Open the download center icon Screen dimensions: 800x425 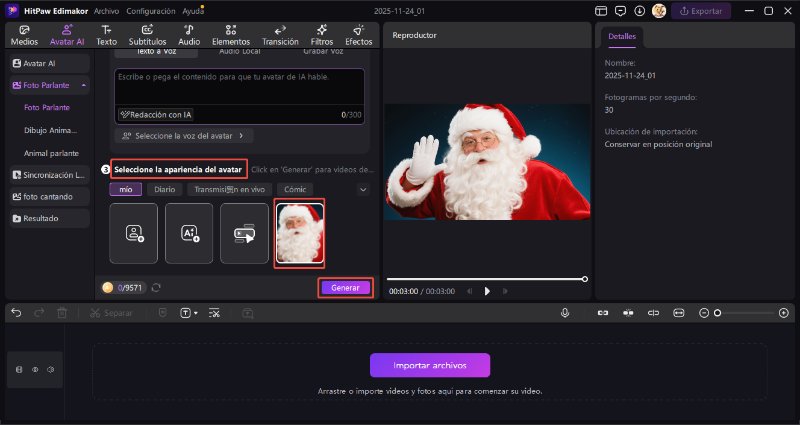click(x=639, y=11)
